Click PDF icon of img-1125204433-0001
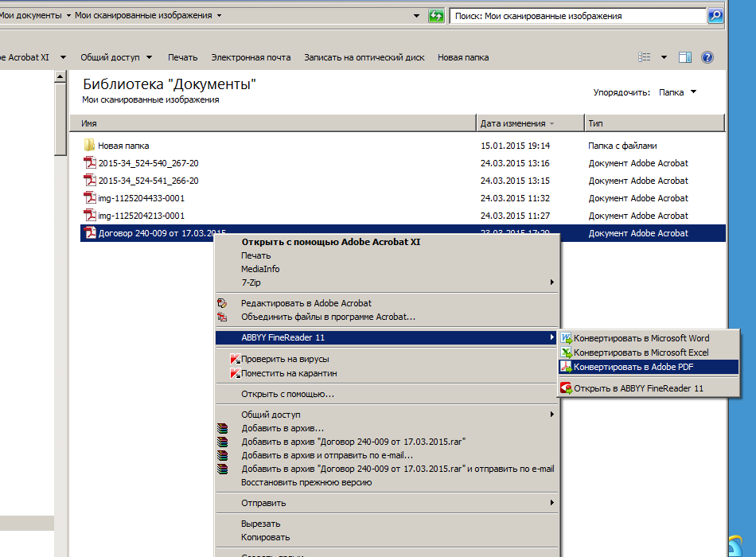 pyautogui.click(x=90, y=197)
